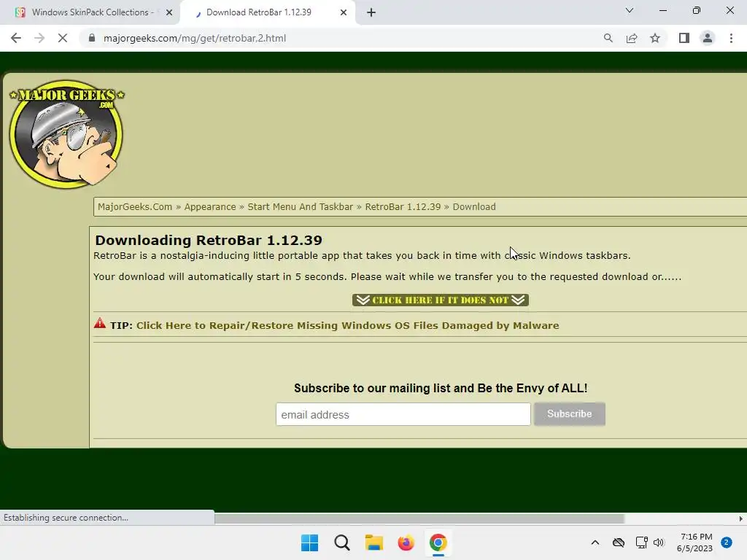Viewport: 747px width, 560px height.
Task: Open the Windows Start menu
Action: click(x=309, y=542)
